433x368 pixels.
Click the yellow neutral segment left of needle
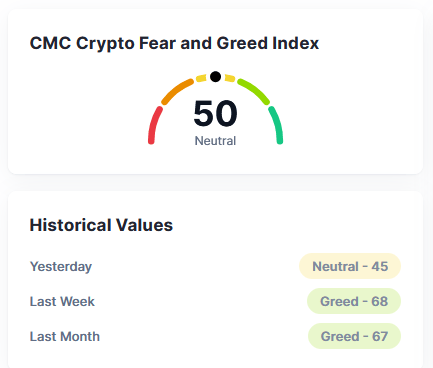(x=201, y=78)
